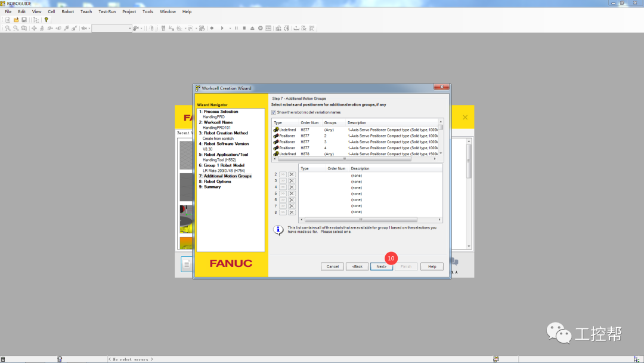Open the Project menu
This screenshot has width=644, height=363.
129,11
